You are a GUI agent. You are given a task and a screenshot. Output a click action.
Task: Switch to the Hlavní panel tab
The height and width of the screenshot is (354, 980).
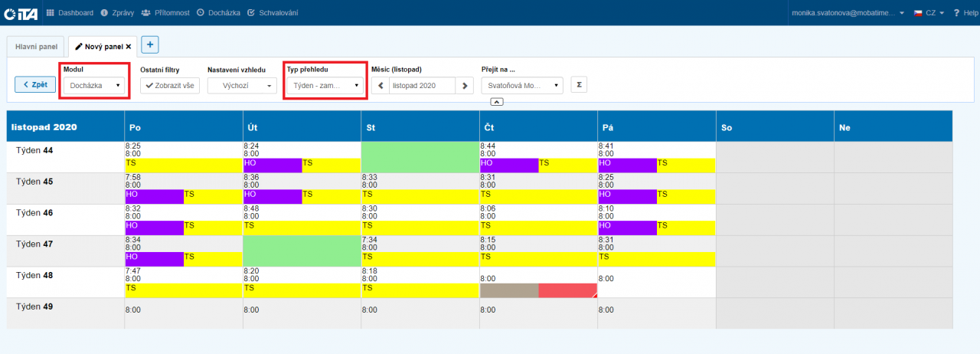click(x=36, y=47)
